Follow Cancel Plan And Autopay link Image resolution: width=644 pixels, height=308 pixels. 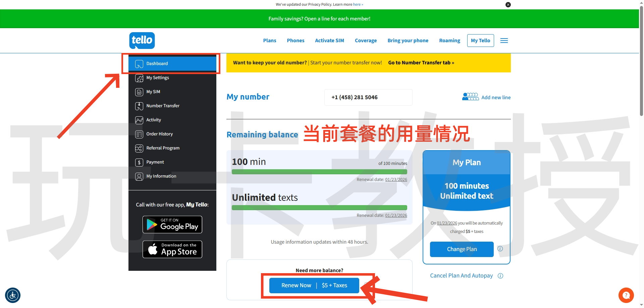[x=461, y=275]
